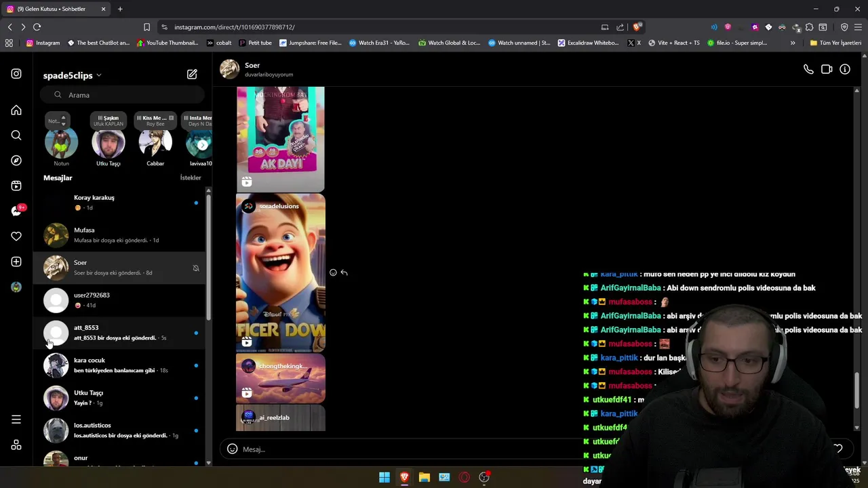The width and height of the screenshot is (868, 488).
Task: Open kara cocuk conversation
Action: [119, 365]
